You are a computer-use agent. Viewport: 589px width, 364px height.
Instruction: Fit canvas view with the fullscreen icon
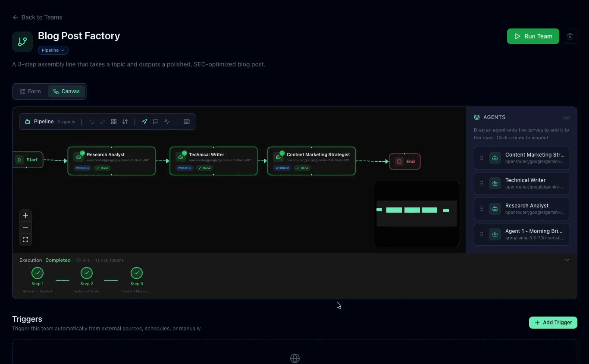pyautogui.click(x=25, y=240)
